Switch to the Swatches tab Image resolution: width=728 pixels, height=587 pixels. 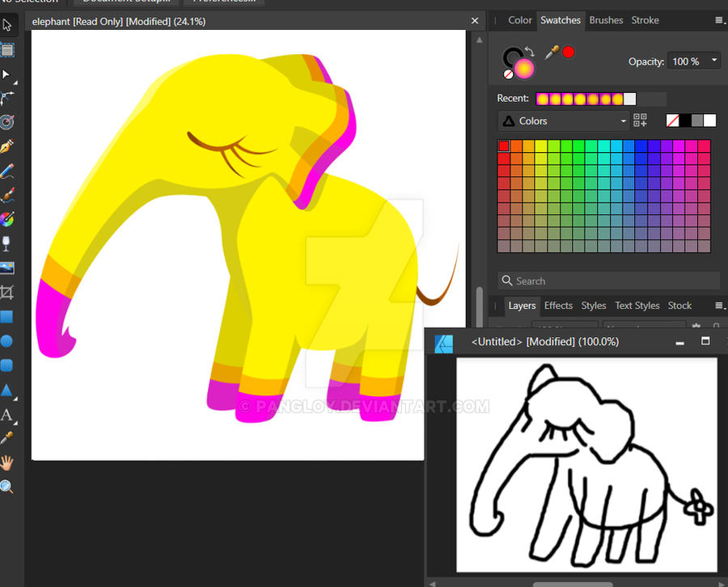(561, 20)
